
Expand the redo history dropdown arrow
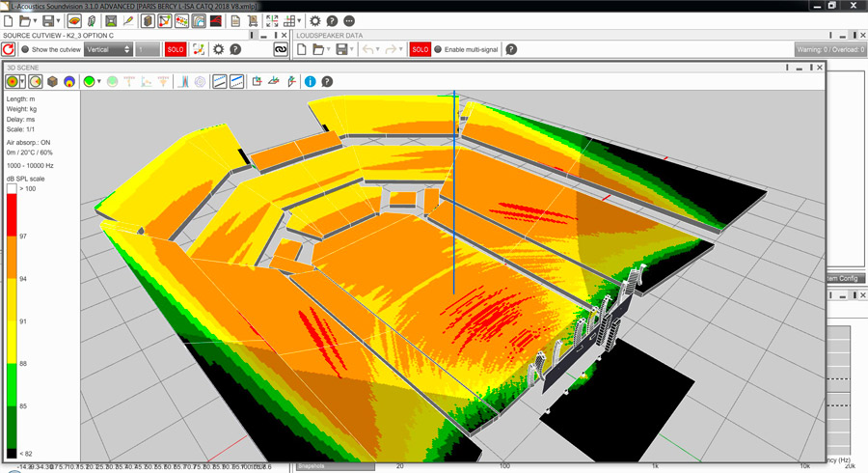400,49
